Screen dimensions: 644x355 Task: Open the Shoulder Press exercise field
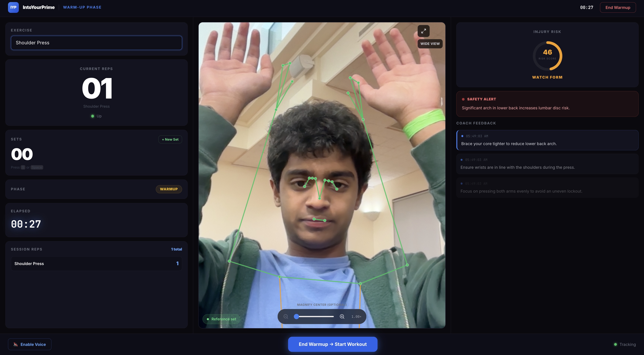point(96,43)
